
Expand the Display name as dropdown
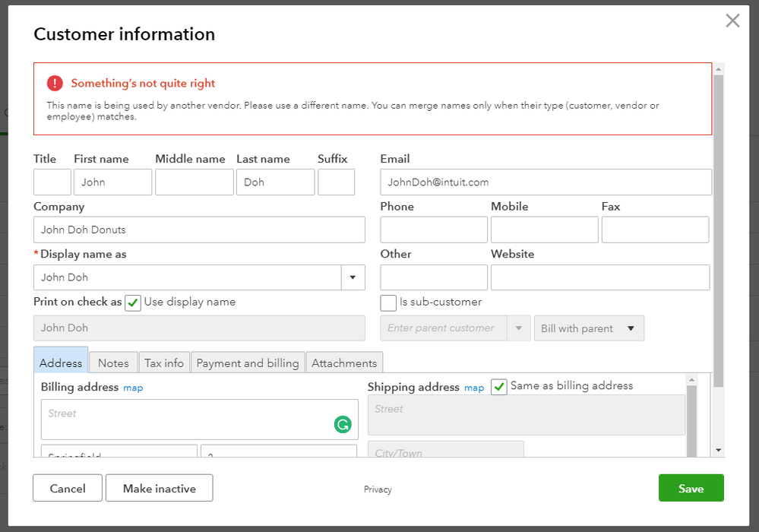point(353,277)
